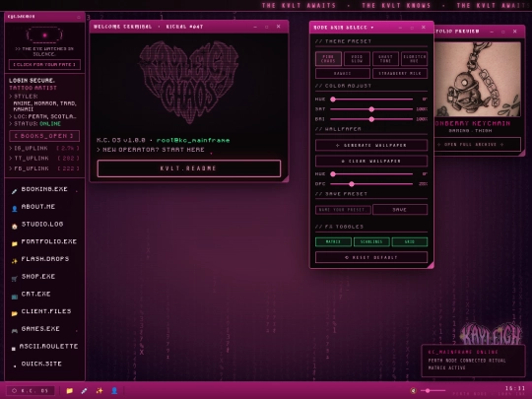The width and height of the screenshot is (532, 399).
Task: Select the VOID GLOW theme preset
Action: 357,59
